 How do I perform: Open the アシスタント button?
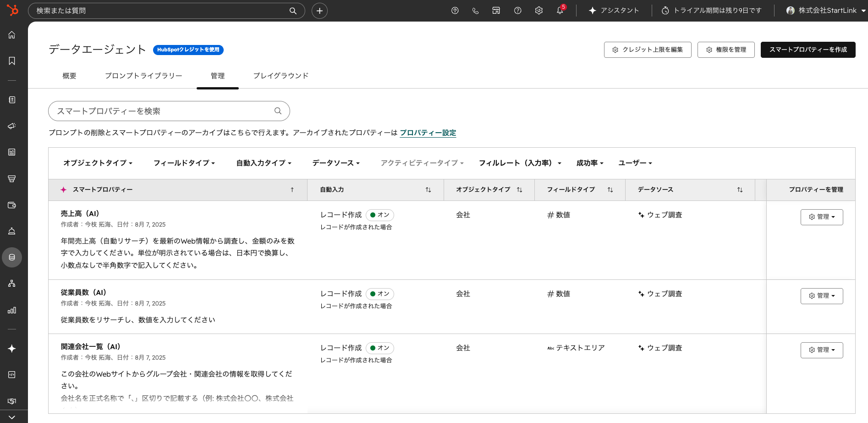pos(614,11)
